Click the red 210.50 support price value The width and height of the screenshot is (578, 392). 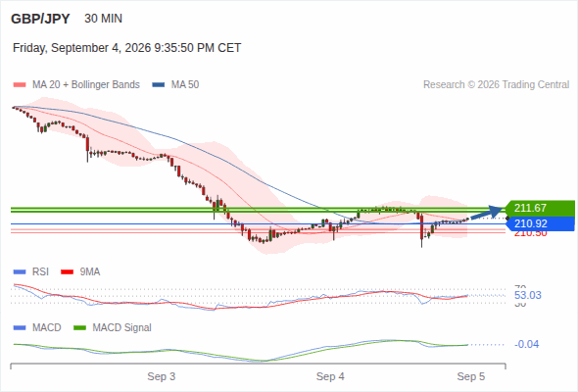tap(530, 233)
